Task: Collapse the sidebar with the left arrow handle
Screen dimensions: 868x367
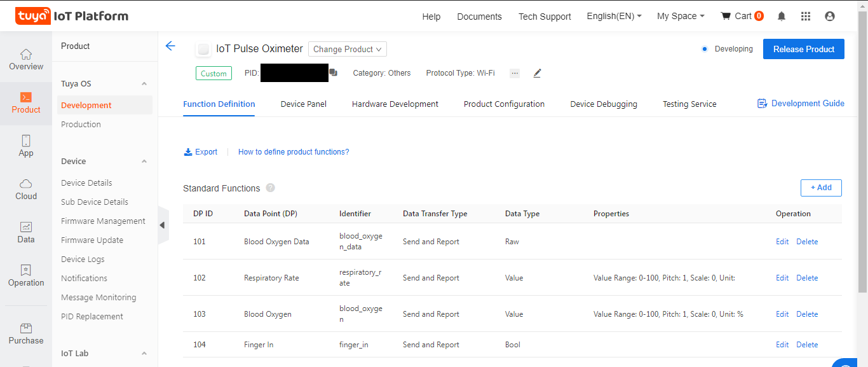Action: click(162, 225)
